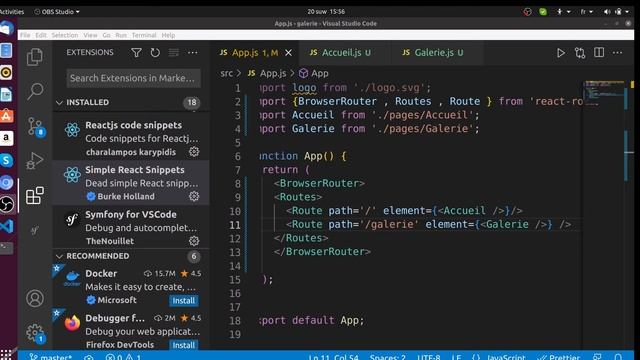
Task: Open the Accounts menu icon
Action: (35, 298)
